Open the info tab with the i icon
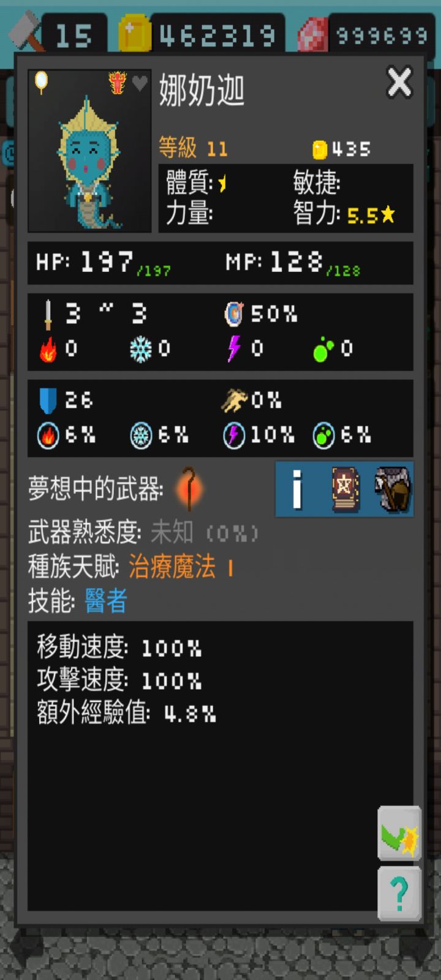 pos(297,489)
